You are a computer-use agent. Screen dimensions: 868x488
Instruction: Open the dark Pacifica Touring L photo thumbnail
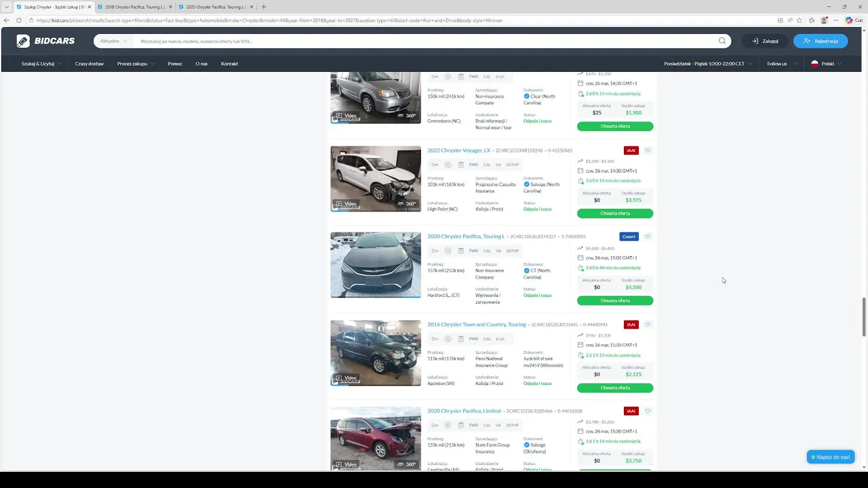tap(376, 265)
